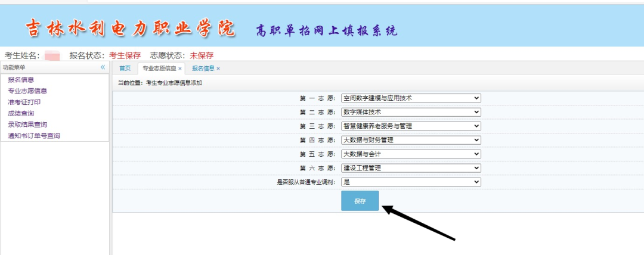Open the 第二志愿 dropdown
The height and width of the screenshot is (255, 644).
tap(411, 112)
